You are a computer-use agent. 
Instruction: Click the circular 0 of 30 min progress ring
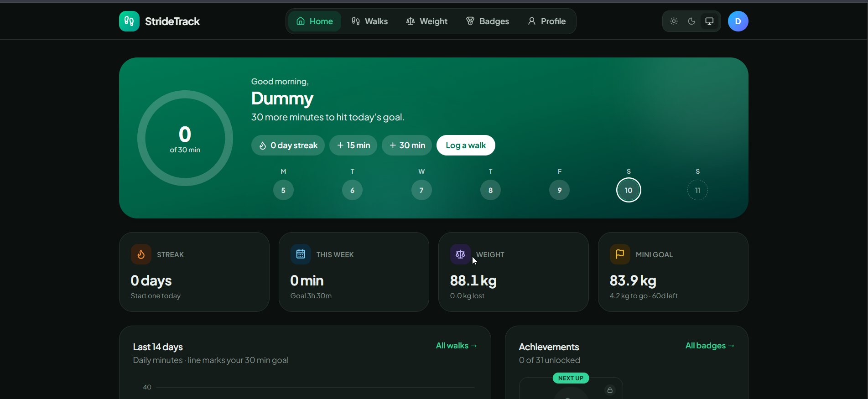(x=185, y=138)
